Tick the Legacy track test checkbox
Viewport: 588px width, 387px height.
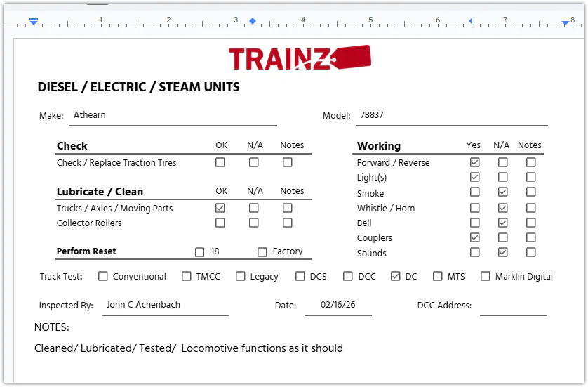241,276
